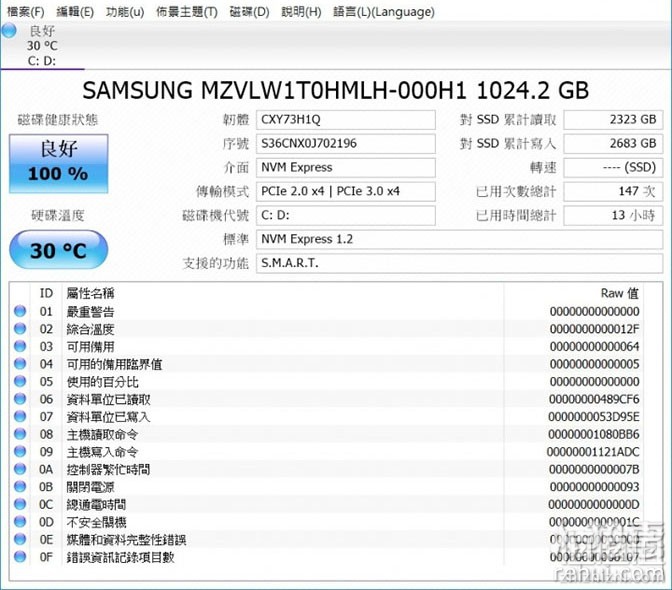This screenshot has height=590, width=672.
Task: Open the 編輯(E) menu
Action: pyautogui.click(x=75, y=12)
